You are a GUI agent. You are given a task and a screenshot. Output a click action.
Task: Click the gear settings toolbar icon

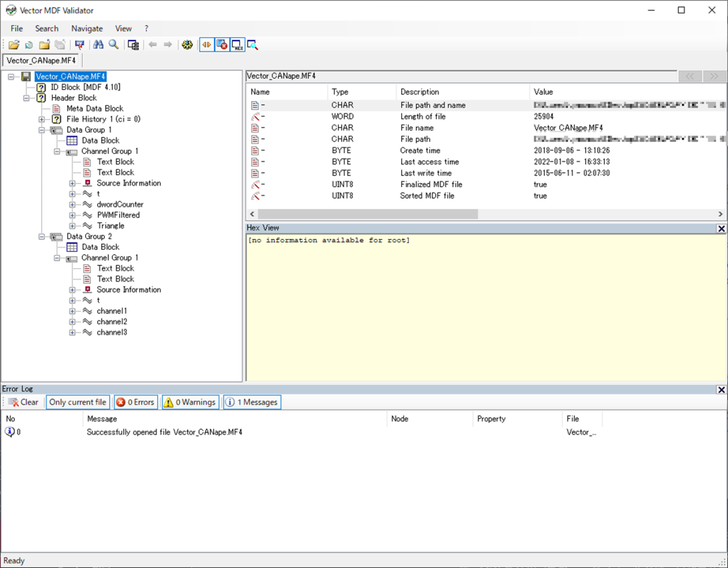coord(187,45)
